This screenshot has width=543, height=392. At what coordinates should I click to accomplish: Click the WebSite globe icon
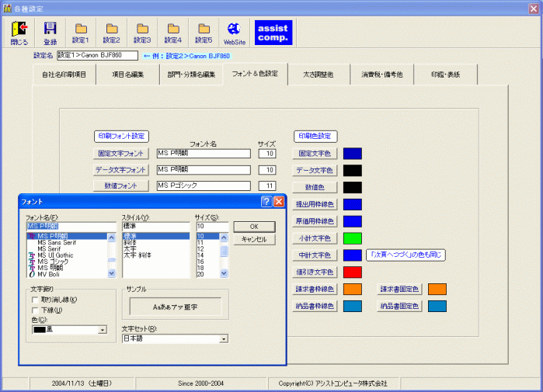pyautogui.click(x=234, y=32)
